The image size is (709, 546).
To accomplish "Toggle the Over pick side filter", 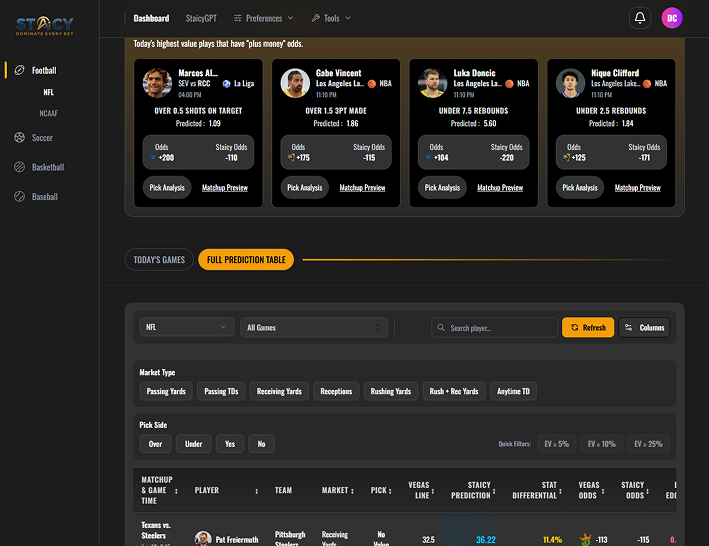I will pos(155,444).
